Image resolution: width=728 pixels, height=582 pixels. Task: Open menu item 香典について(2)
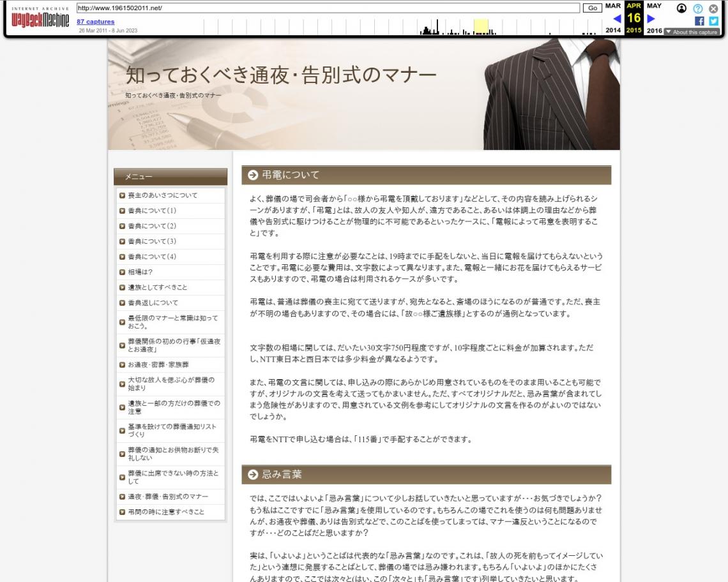(152, 226)
